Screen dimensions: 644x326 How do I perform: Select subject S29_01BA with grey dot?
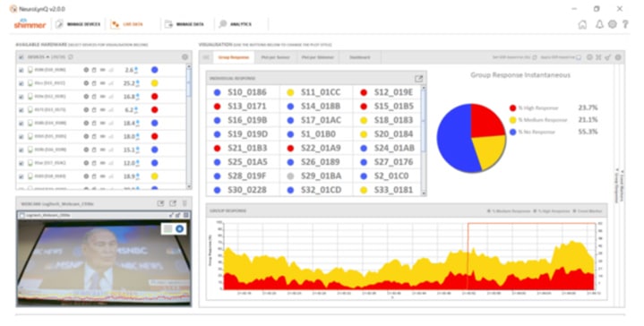point(315,176)
